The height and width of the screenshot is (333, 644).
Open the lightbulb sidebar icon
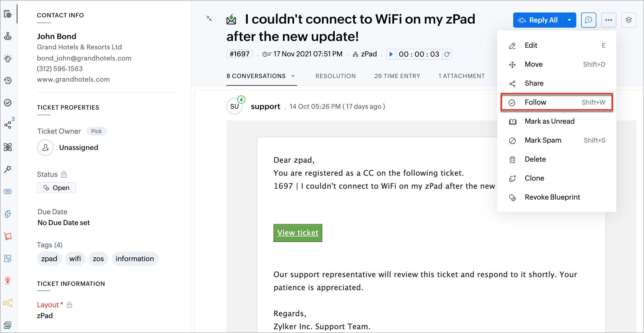[x=8, y=58]
